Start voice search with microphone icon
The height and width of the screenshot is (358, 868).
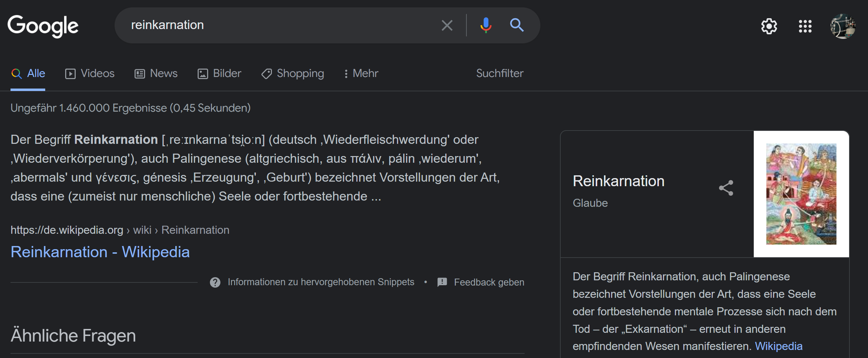coord(486,25)
